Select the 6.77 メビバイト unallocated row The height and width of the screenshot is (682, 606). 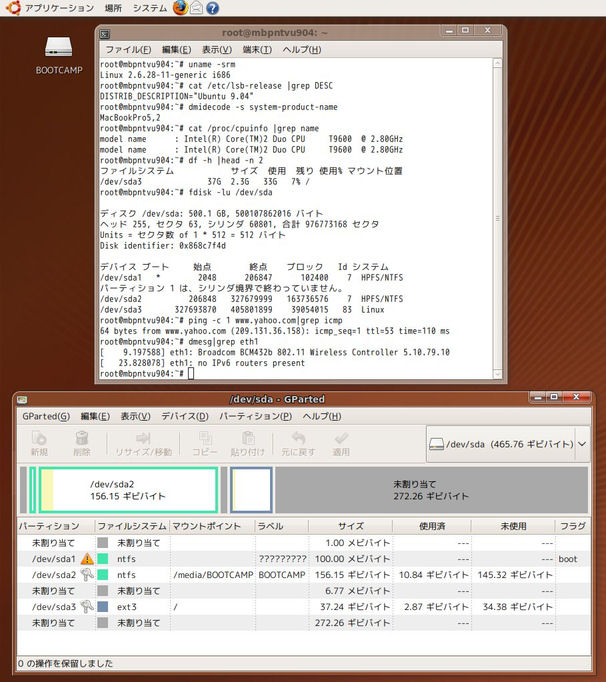point(304,591)
